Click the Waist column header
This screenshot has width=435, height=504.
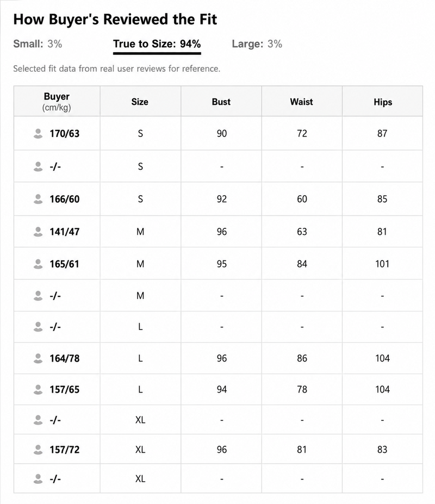pyautogui.click(x=302, y=102)
